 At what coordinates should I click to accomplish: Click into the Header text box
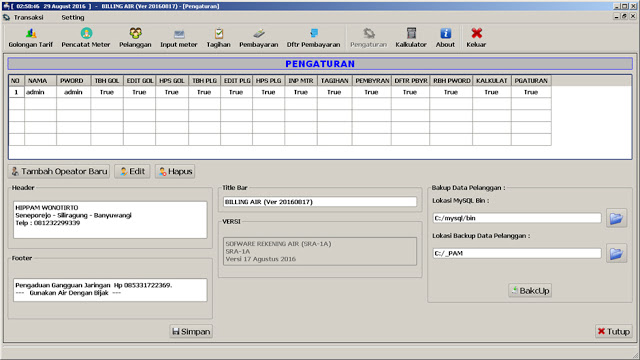tap(110, 220)
